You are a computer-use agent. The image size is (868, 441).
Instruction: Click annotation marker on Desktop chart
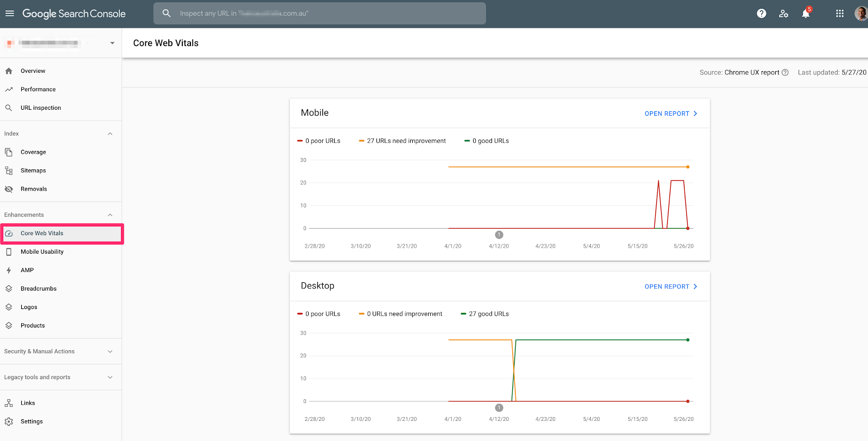[499, 408]
